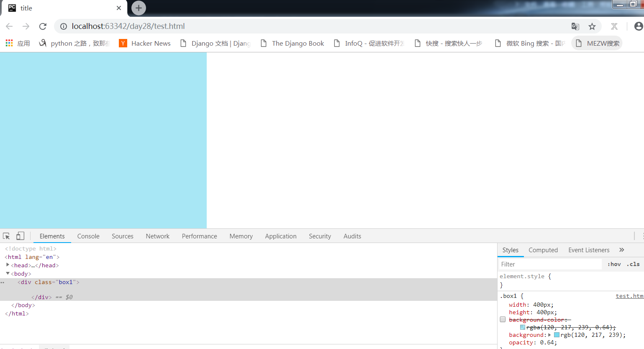The image size is (644, 349).
Task: Expand the <head> node in DOM tree
Action: point(8,265)
